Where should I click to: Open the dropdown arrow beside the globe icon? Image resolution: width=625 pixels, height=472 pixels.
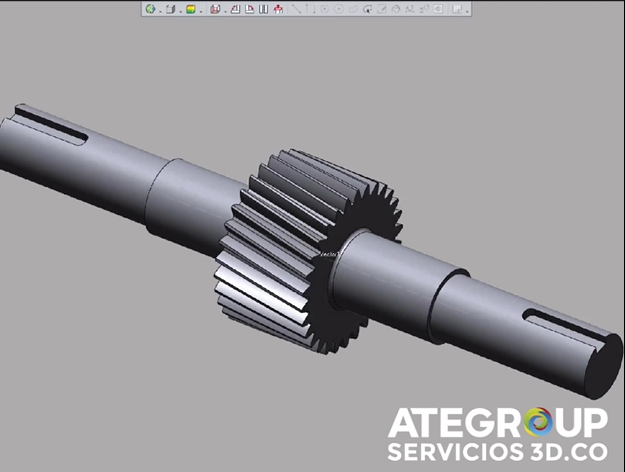coord(159,10)
